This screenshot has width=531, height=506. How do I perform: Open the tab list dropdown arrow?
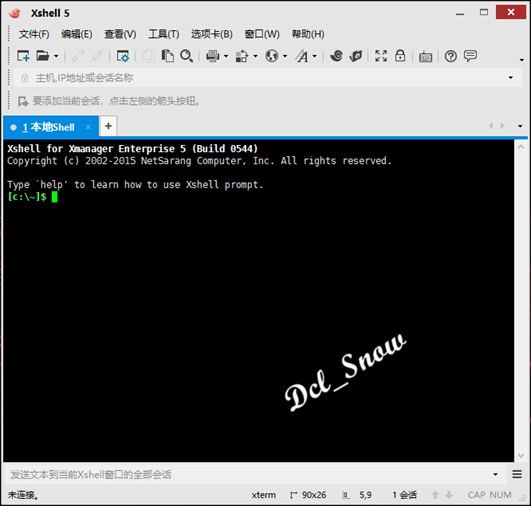(x=520, y=126)
